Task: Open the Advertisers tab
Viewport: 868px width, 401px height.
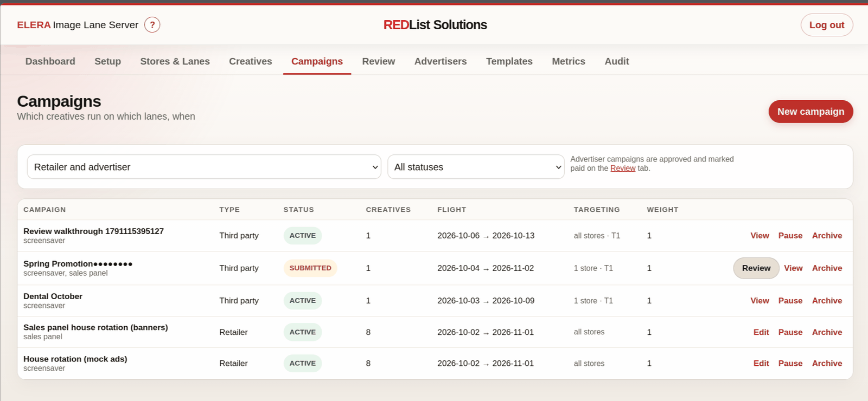Action: tap(441, 61)
